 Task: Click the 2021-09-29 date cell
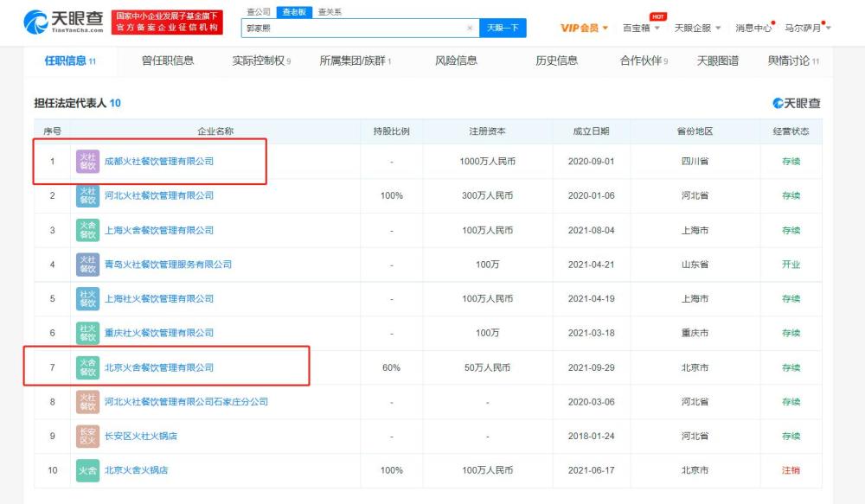click(x=591, y=367)
